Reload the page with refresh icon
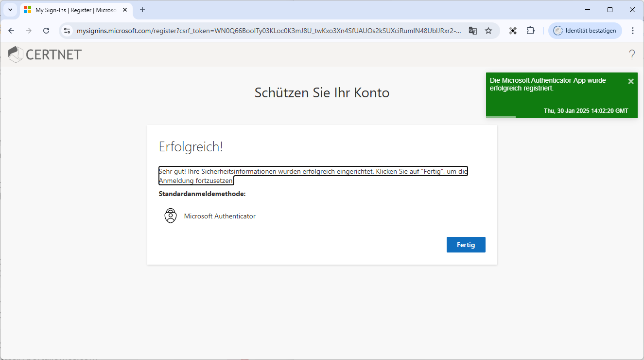Screen dimensions: 644x360 (46, 31)
